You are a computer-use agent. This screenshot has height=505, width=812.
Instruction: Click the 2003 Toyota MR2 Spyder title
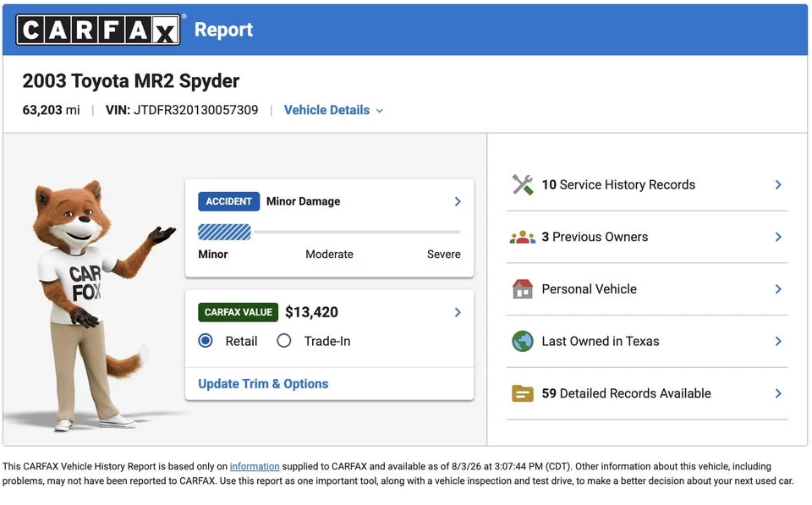(x=130, y=81)
